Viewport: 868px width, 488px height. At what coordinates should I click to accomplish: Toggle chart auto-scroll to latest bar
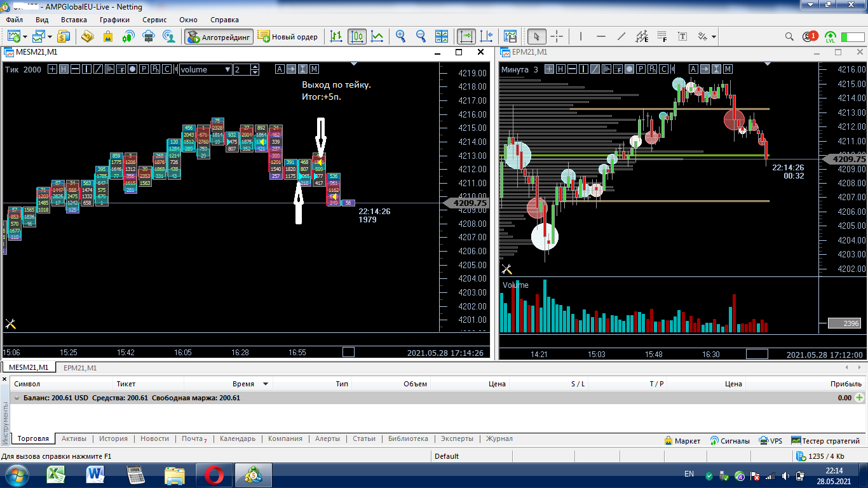(x=466, y=36)
